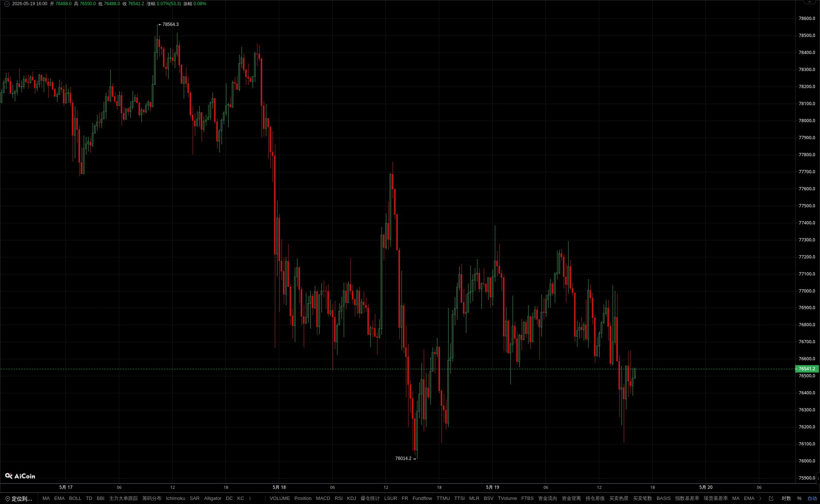Toggle the % percentage scale
The image size is (820, 504).
[x=799, y=498]
